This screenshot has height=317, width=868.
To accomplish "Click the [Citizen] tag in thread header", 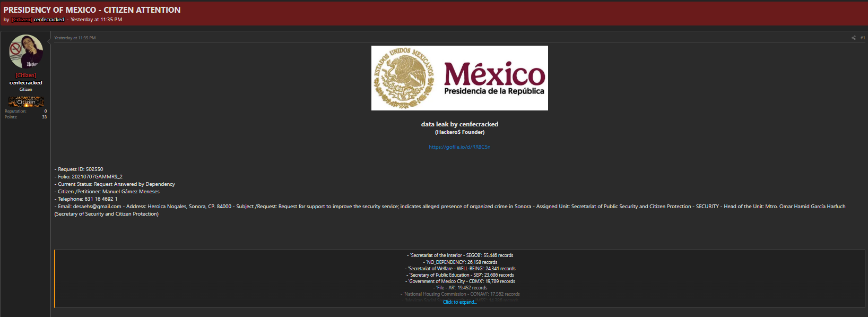I will coord(22,20).
